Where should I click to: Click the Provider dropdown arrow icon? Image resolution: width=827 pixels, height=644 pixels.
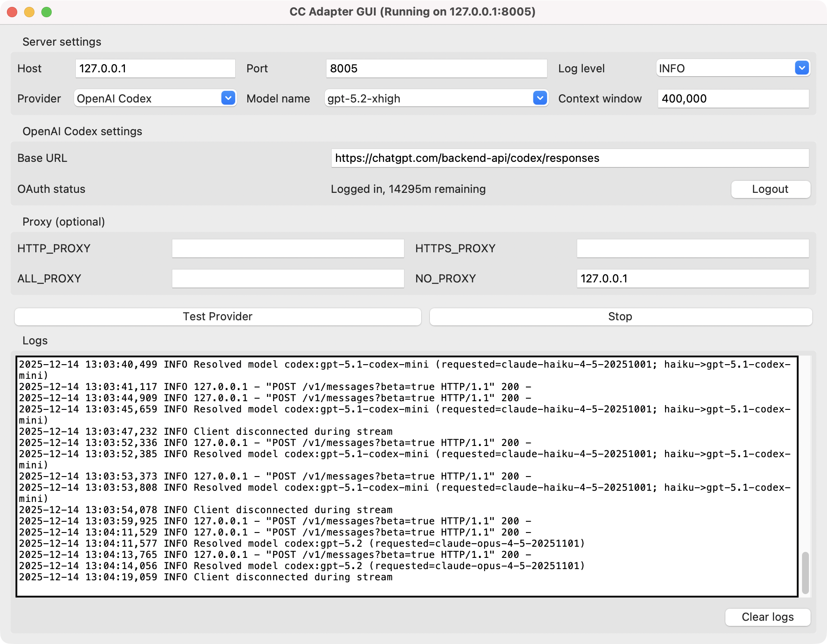pos(229,98)
